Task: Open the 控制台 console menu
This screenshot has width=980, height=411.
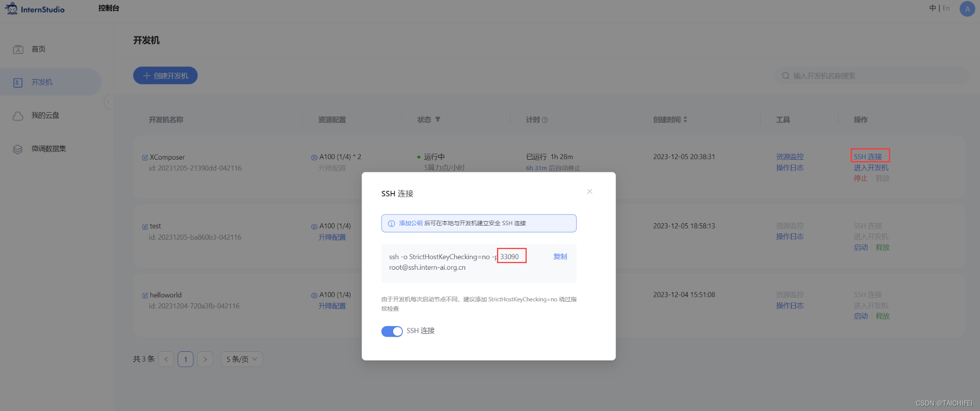Action: (109, 8)
